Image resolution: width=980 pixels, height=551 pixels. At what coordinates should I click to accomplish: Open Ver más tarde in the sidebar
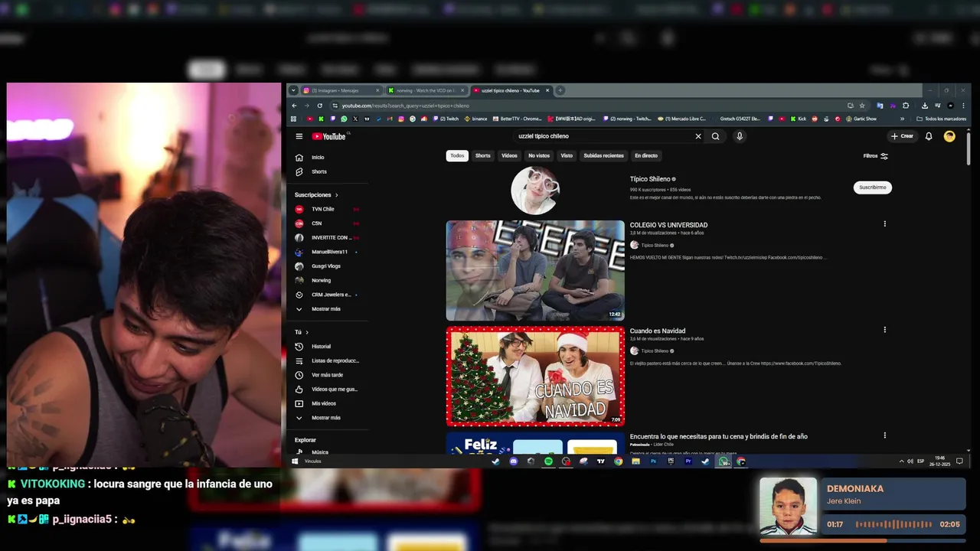pos(328,375)
